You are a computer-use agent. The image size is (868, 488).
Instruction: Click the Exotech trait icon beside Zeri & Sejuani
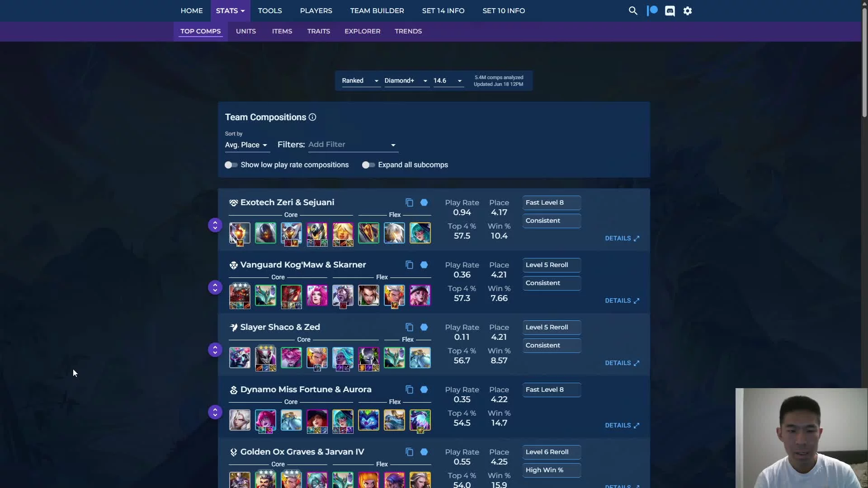[x=233, y=203]
